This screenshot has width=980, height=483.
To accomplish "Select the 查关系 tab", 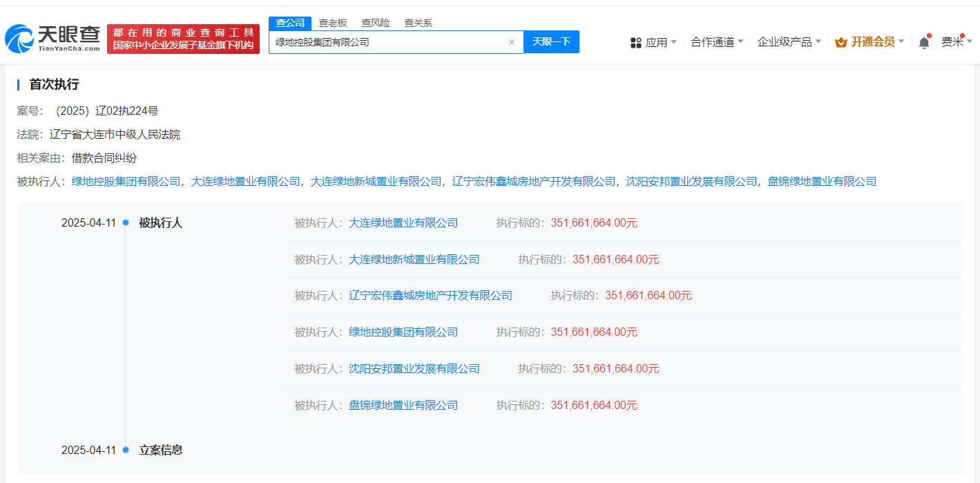I will click(418, 23).
